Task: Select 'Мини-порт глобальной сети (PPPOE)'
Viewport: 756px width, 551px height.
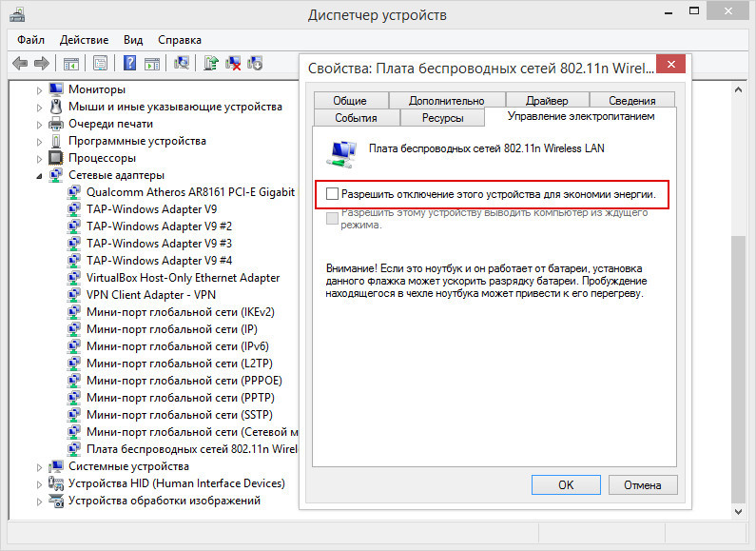Action: click(x=184, y=381)
